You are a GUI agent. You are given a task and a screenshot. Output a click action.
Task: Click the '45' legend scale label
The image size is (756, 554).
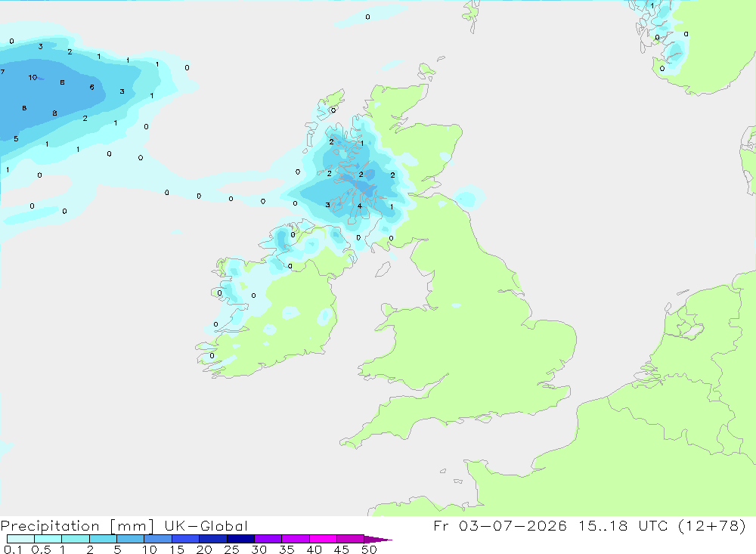tap(342, 549)
